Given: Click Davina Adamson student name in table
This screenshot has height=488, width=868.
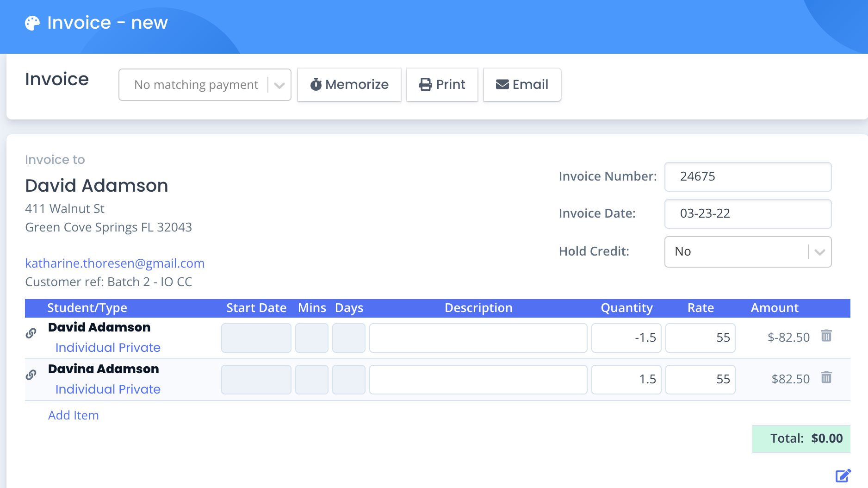Looking at the screenshot, I should pos(104,369).
